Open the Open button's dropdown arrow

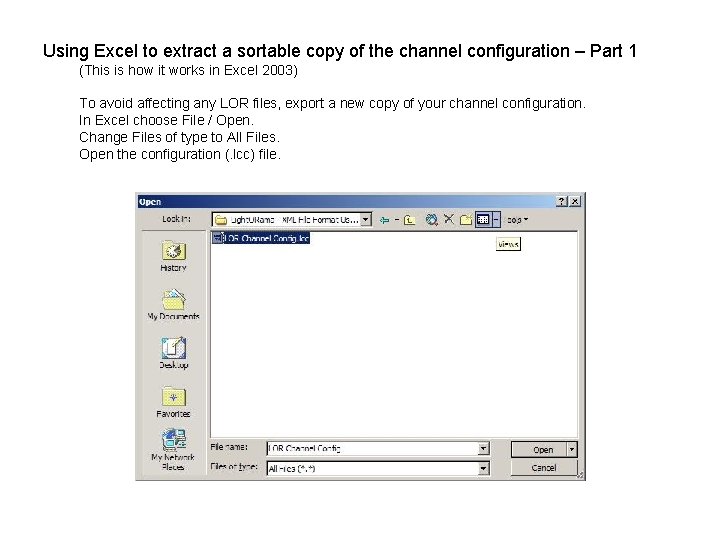[x=572, y=450]
